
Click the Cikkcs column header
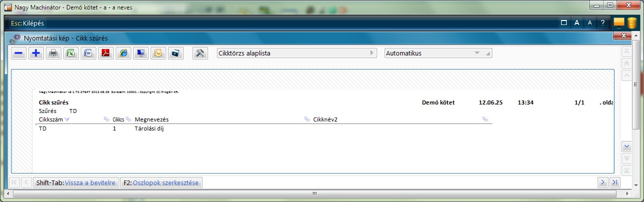tap(118, 119)
